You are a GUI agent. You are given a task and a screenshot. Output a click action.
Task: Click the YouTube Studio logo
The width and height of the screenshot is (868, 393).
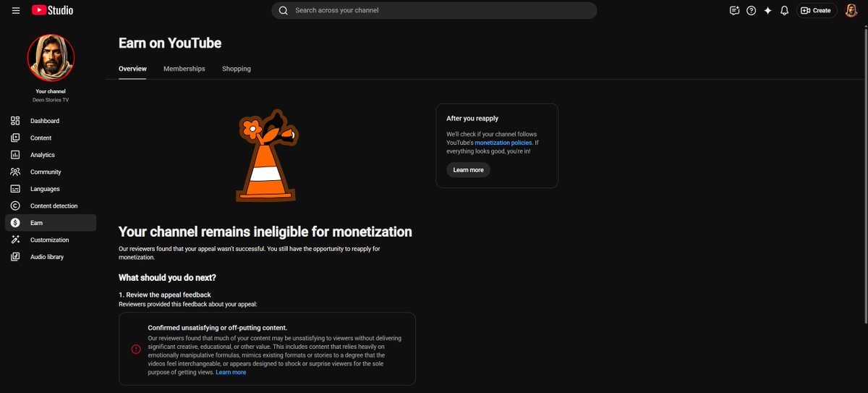[x=52, y=10]
